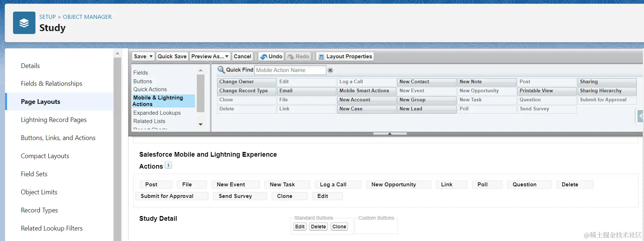Click Quick Save
Screen dimensions: 644x241
[x=172, y=56]
